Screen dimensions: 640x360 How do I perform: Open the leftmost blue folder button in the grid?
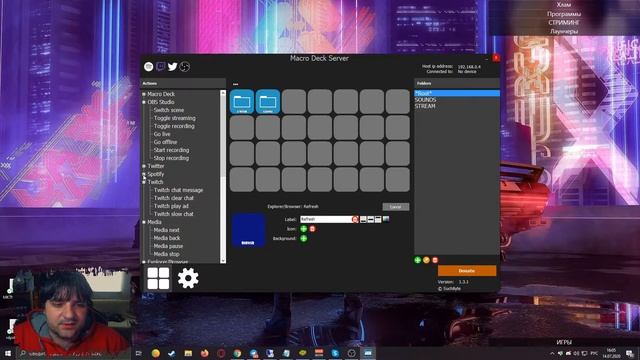click(242, 102)
